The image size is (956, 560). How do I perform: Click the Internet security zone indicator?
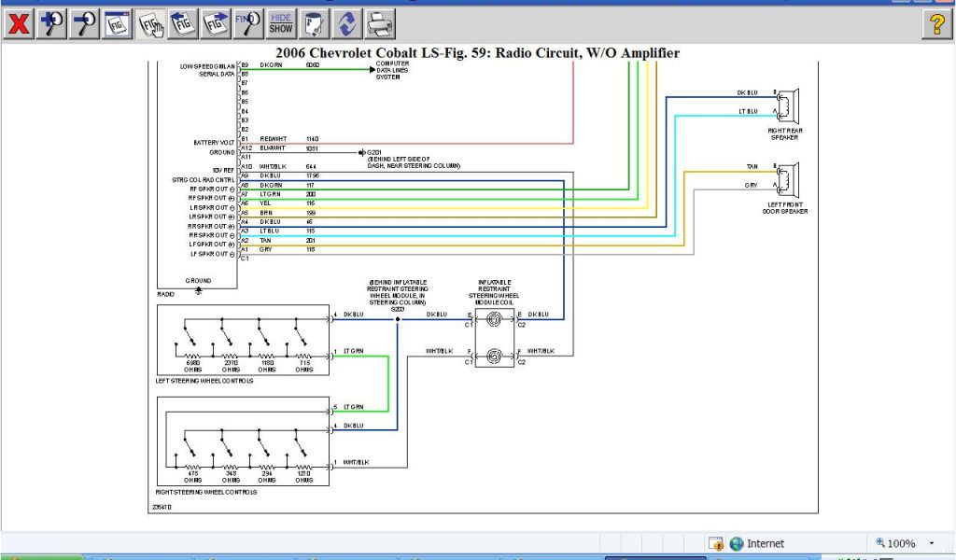[757, 543]
